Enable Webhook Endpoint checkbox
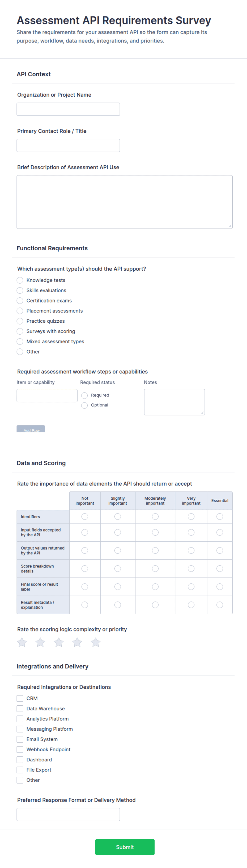The width and height of the screenshot is (247, 868). click(20, 749)
